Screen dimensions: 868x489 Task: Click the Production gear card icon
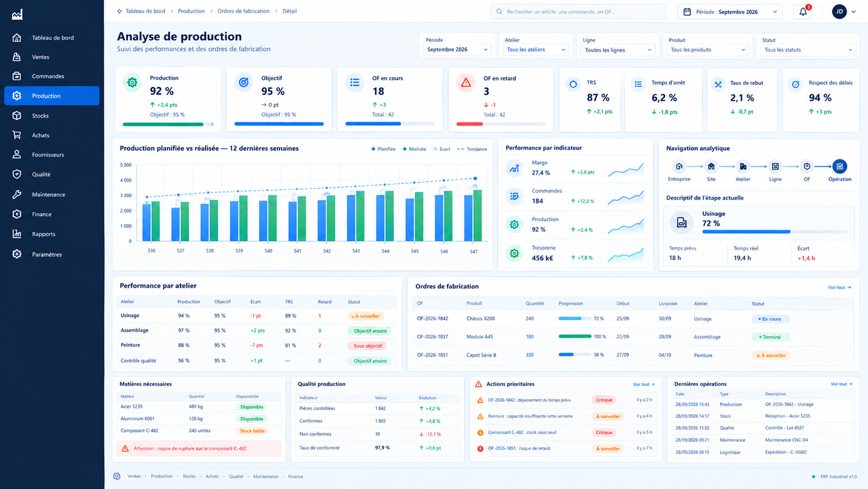click(x=132, y=82)
